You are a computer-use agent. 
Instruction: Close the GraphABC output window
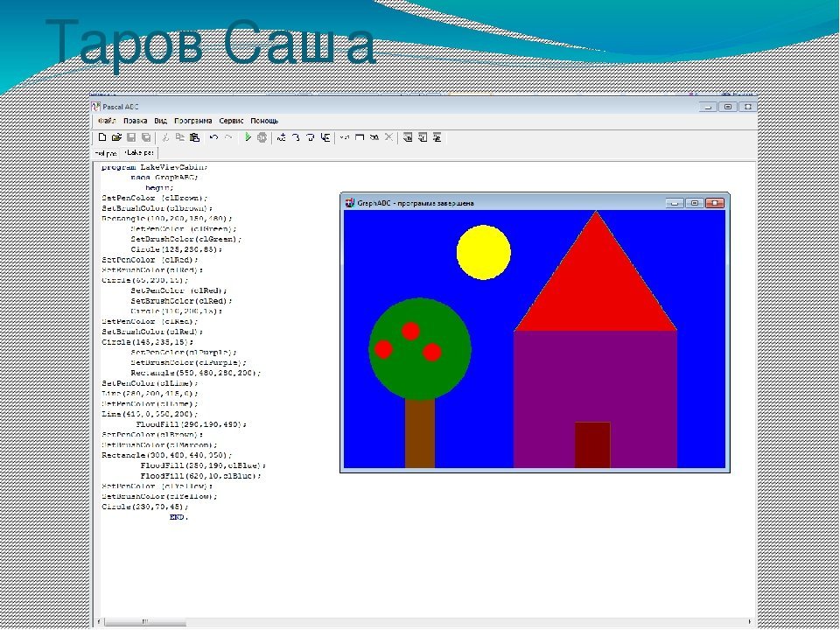[716, 203]
